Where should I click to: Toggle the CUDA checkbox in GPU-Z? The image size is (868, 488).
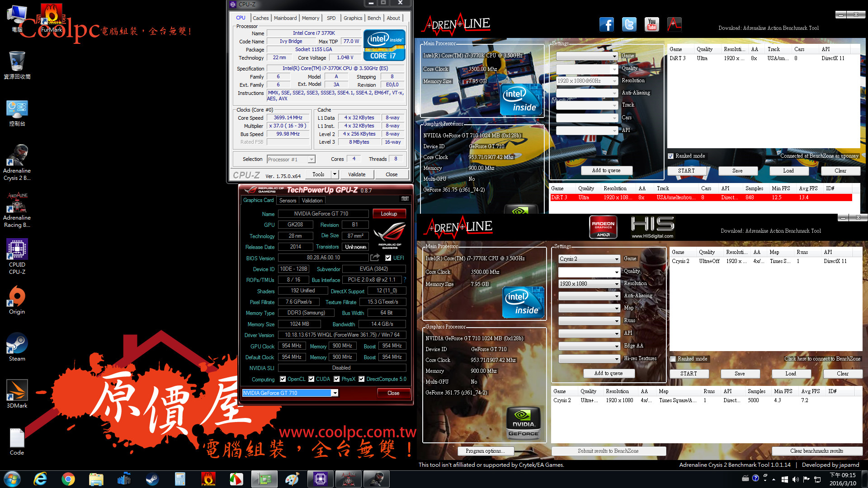pos(311,379)
